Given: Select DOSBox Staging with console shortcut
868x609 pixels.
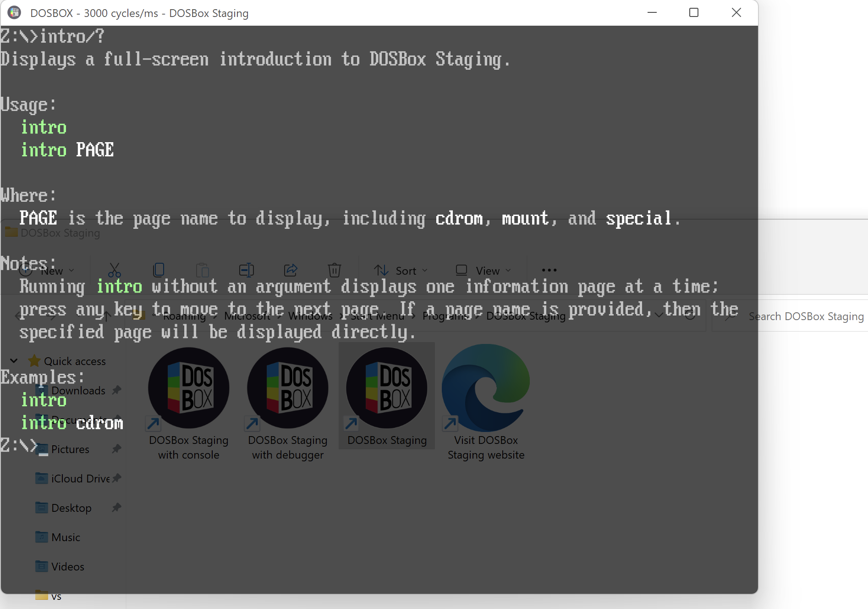Looking at the screenshot, I should tap(189, 404).
